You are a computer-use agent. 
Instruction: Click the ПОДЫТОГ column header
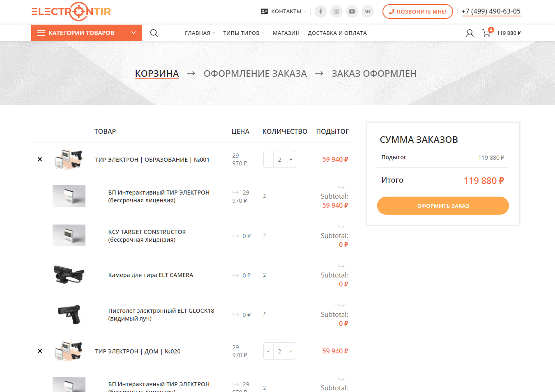click(x=332, y=131)
